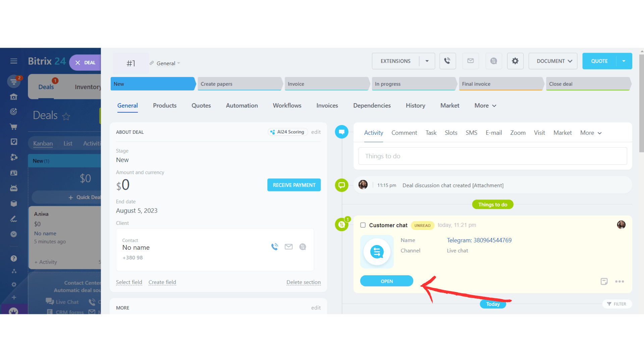The width and height of the screenshot is (644, 362).
Task: Expand More in deal tabs
Action: pyautogui.click(x=485, y=106)
